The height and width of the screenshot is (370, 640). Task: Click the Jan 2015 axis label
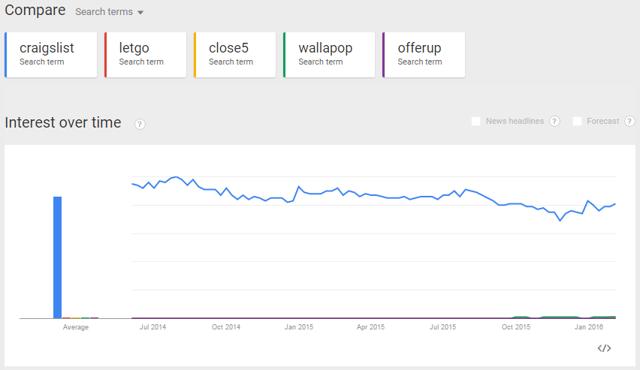click(299, 327)
